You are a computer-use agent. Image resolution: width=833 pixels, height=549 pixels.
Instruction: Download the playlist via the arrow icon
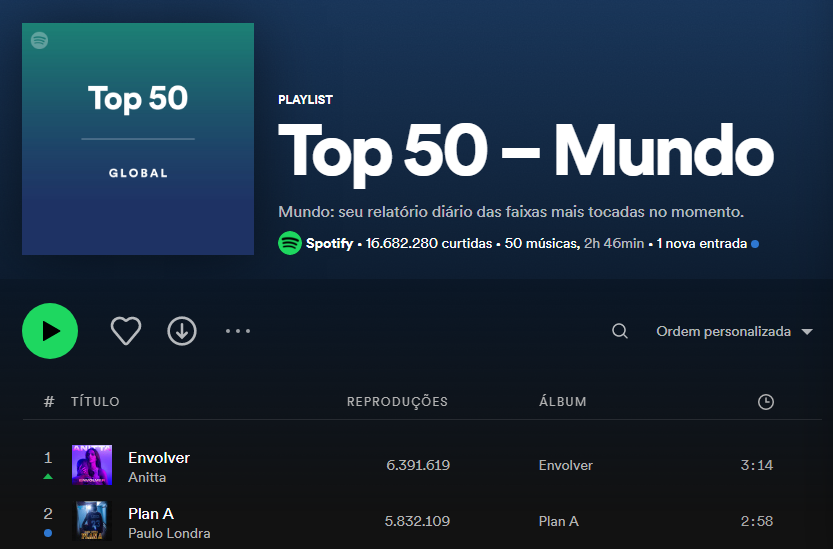tap(182, 331)
